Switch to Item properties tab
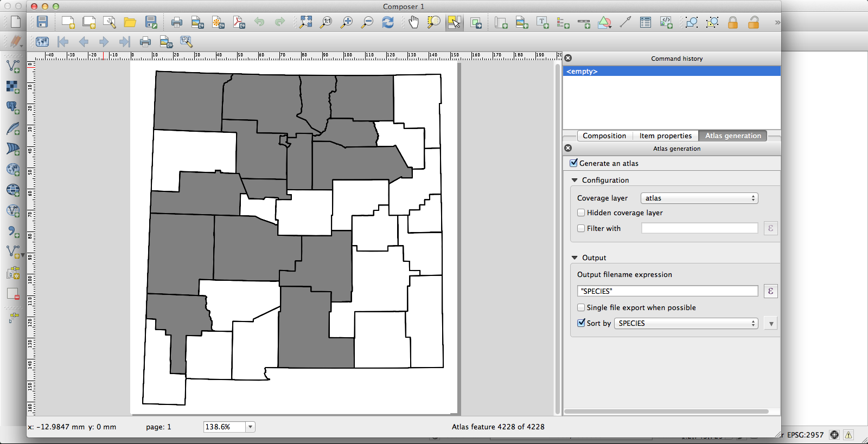Screen dimensions: 868x444 click(666, 136)
